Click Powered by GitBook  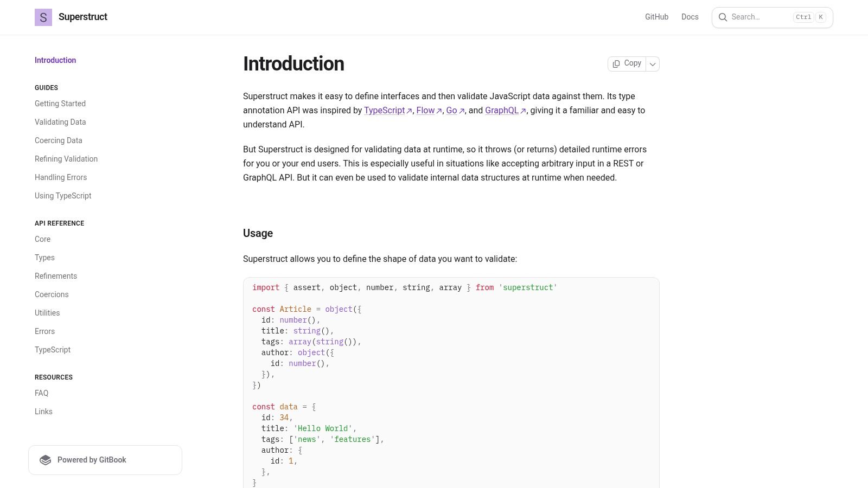(x=92, y=460)
